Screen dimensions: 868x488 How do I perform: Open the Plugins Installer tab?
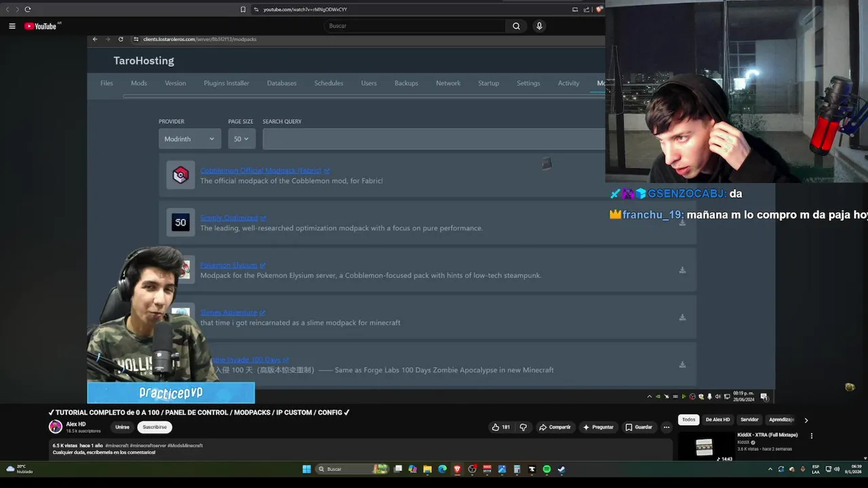(226, 83)
